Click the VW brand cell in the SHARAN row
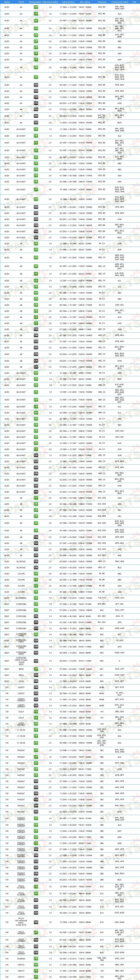This screenshot has height=980, width=140. tap(7, 959)
